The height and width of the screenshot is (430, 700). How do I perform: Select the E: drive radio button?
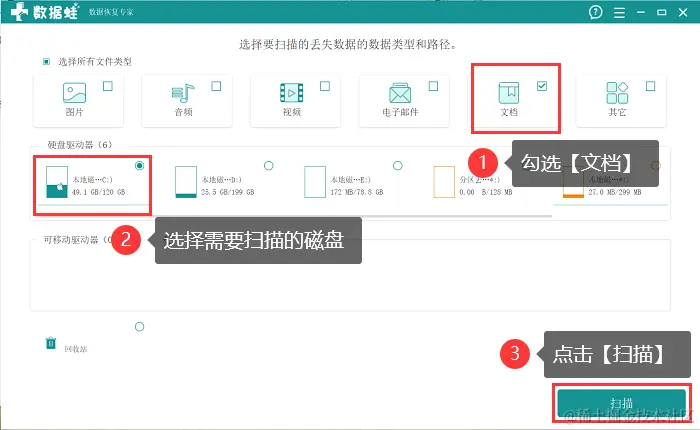coord(397,166)
